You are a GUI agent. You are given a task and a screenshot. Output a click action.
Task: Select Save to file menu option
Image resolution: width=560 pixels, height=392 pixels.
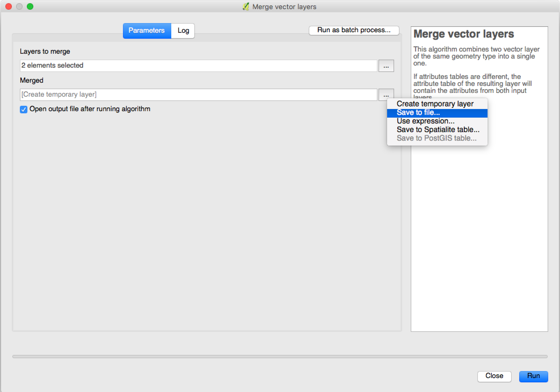437,113
